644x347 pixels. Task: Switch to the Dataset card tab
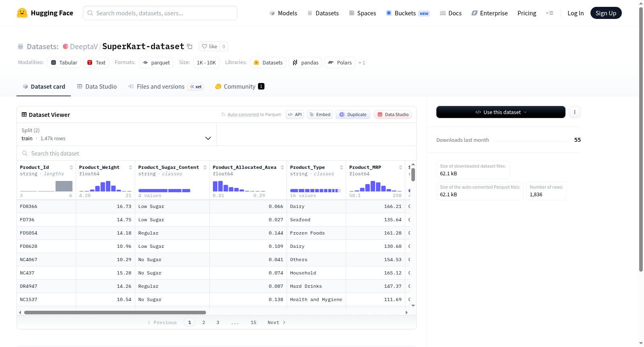click(44, 87)
